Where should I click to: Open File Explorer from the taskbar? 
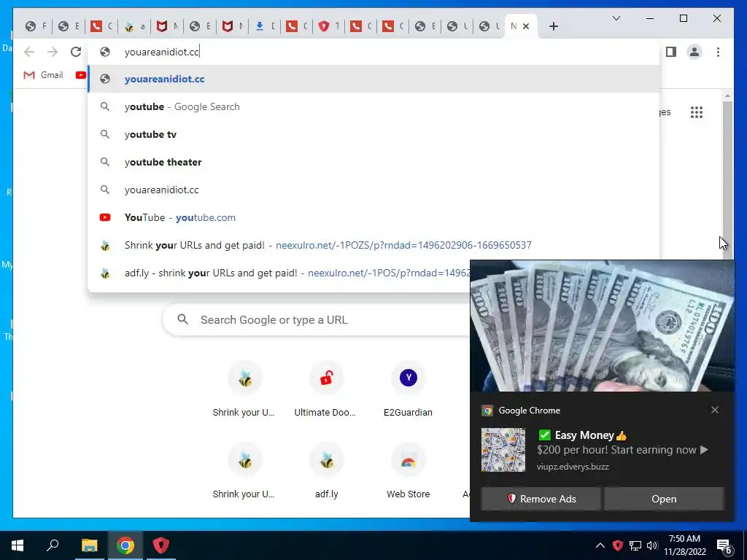(89, 545)
